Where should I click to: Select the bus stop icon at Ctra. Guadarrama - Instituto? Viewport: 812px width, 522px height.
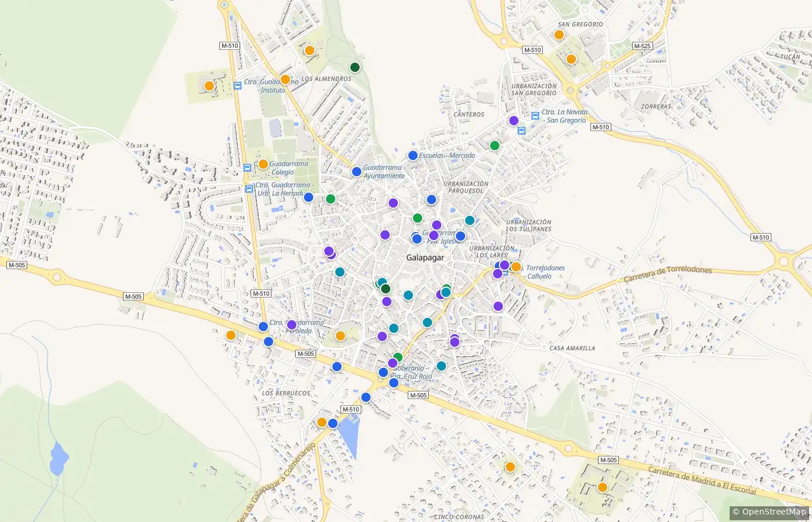point(237,86)
